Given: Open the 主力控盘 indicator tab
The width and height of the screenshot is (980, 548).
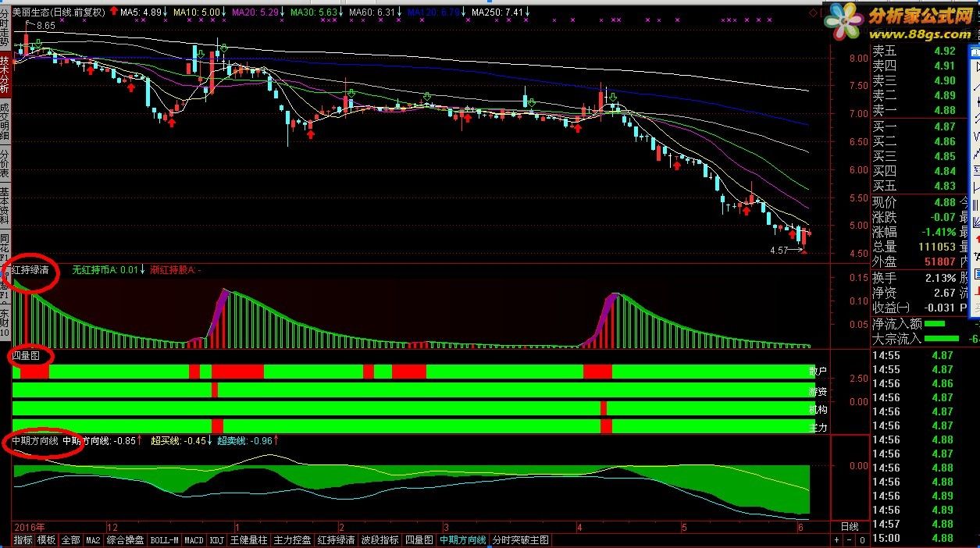Looking at the screenshot, I should 293,540.
